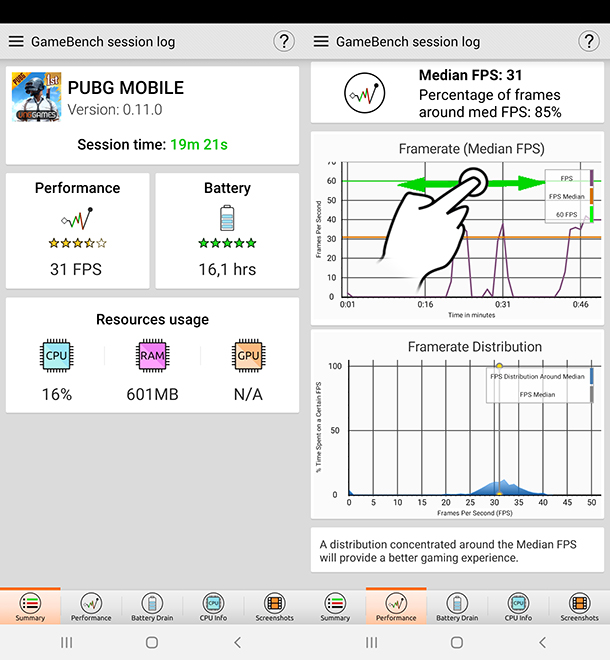Click the performance star rating

pyautogui.click(x=77, y=243)
